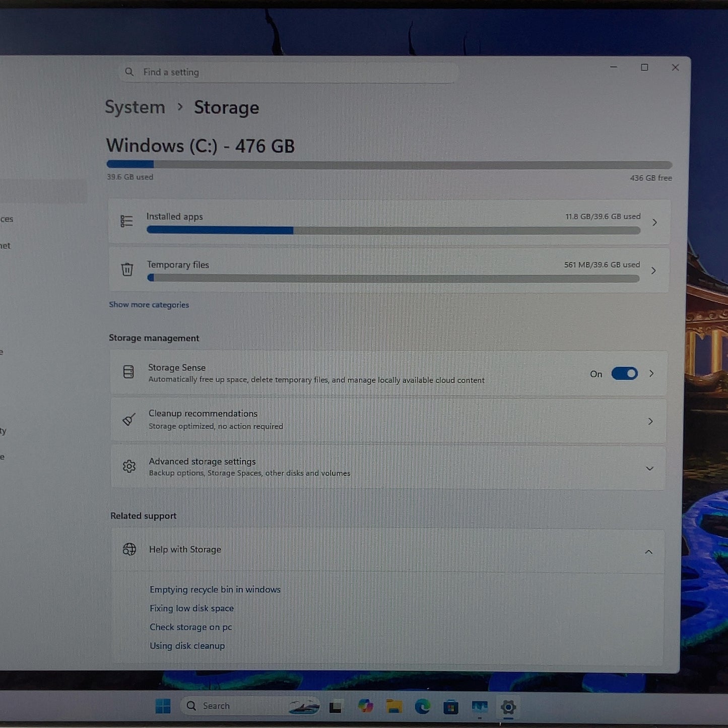
Task: Open the monitor app icon on the taskbar
Action: coord(480,707)
